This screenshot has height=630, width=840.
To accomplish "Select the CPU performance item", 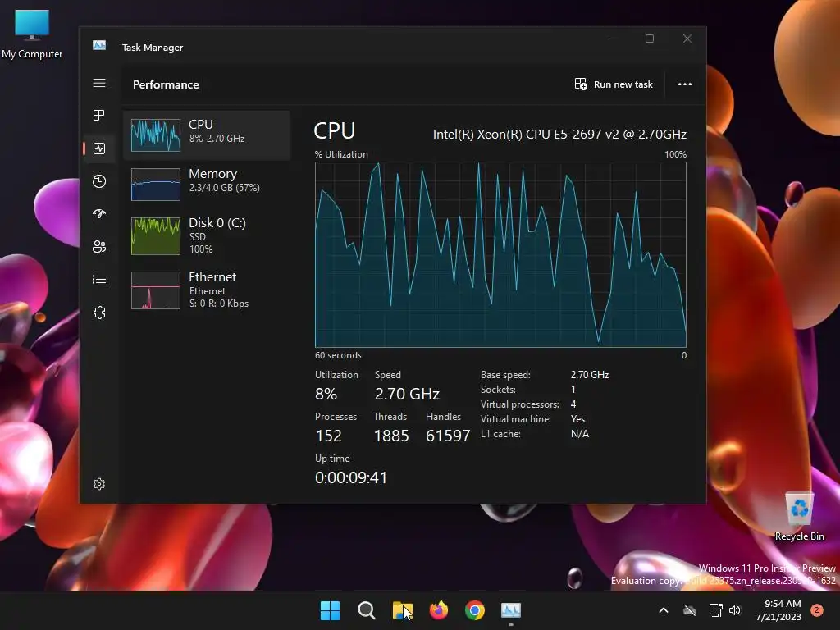I will click(207, 135).
